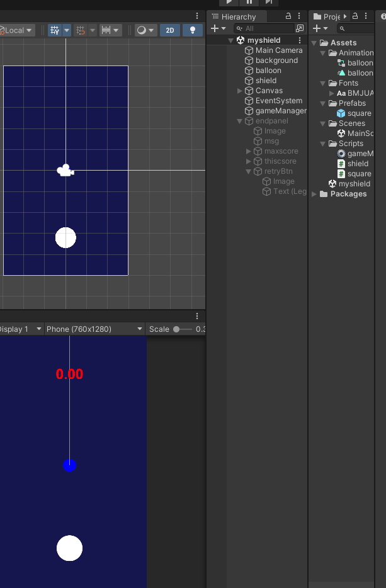The height and width of the screenshot is (588, 386).
Task: Select the msg object under endpanel
Action: tap(266, 142)
